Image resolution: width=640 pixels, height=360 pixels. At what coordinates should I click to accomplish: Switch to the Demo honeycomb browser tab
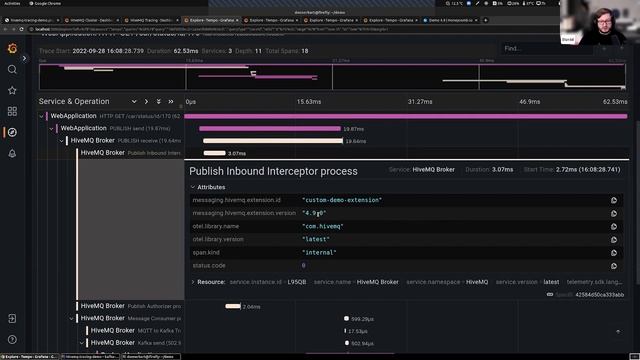(451, 20)
